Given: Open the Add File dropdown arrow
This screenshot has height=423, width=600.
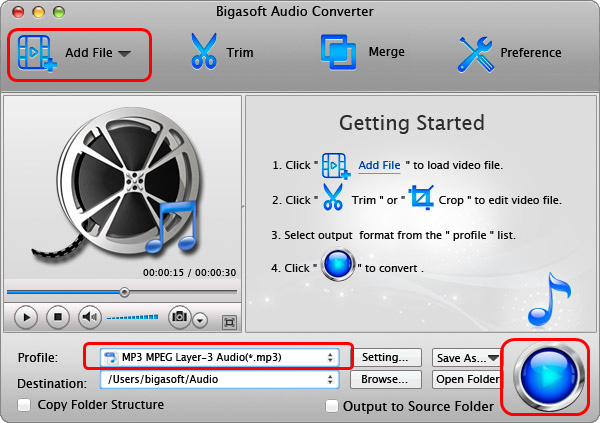Looking at the screenshot, I should (124, 53).
